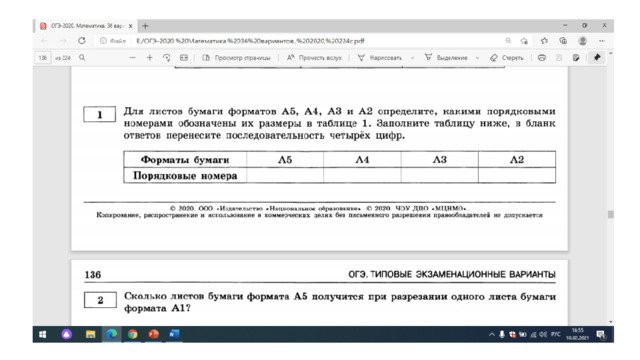This screenshot has height=360, width=640.
Task: Rotate the PDF page
Action: [167, 58]
